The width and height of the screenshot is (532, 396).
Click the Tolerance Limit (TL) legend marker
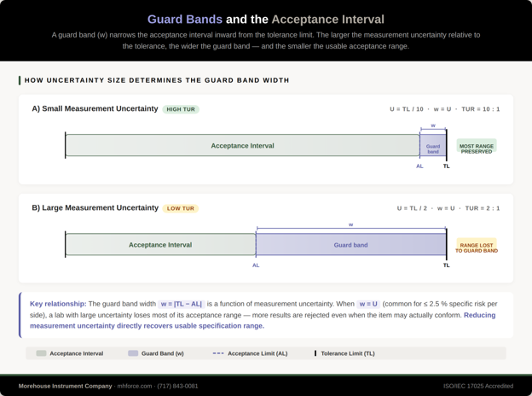(x=315, y=353)
